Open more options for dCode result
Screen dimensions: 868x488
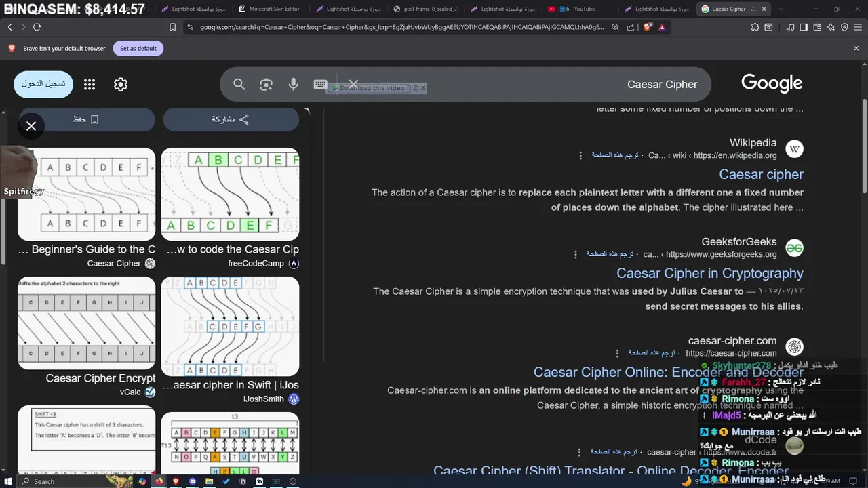point(579,452)
